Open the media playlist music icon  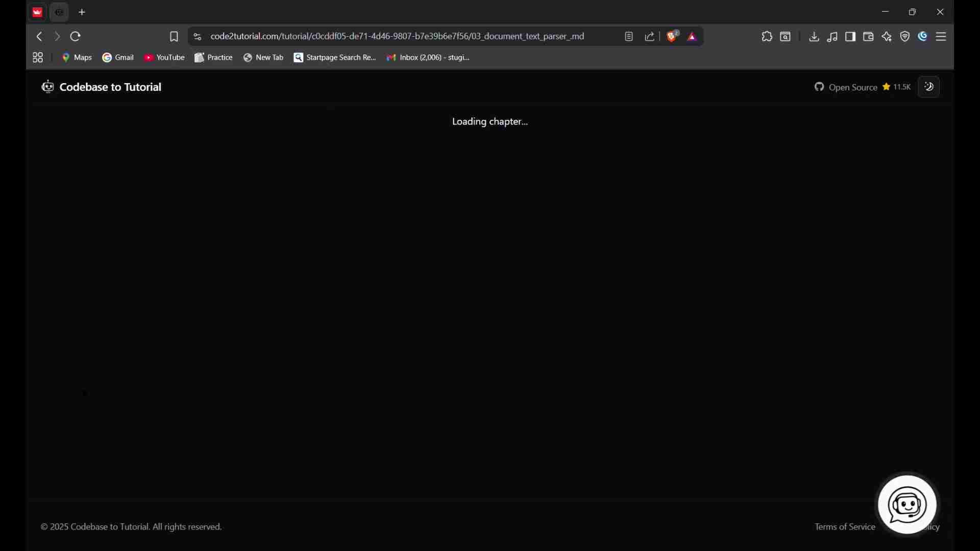[834, 37]
